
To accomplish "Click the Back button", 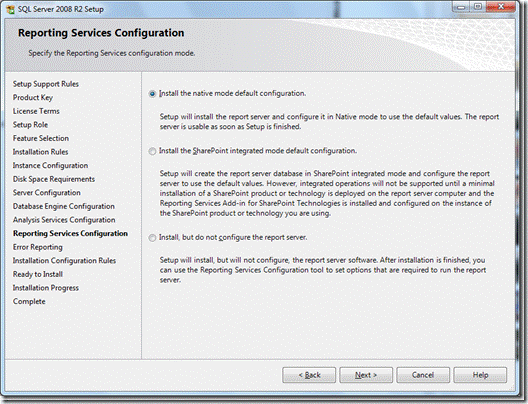I will [x=309, y=375].
